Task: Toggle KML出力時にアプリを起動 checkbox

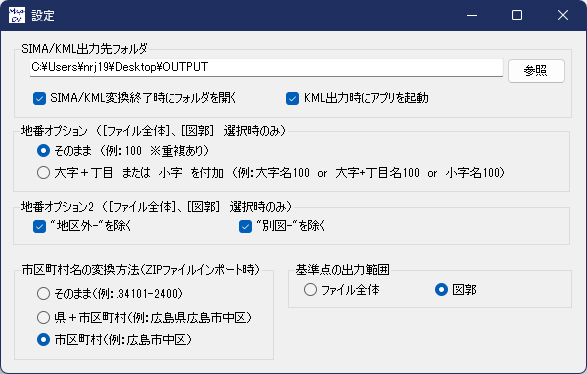Action: [x=292, y=98]
